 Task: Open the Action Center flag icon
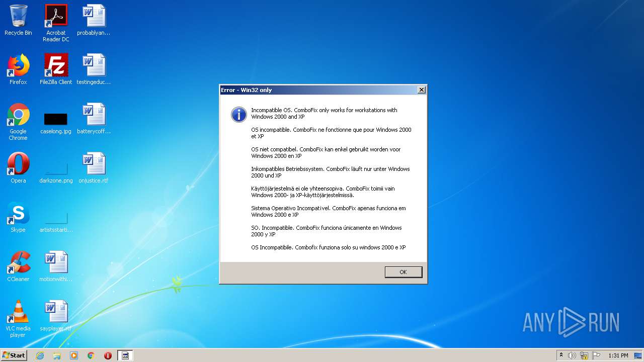click(596, 355)
